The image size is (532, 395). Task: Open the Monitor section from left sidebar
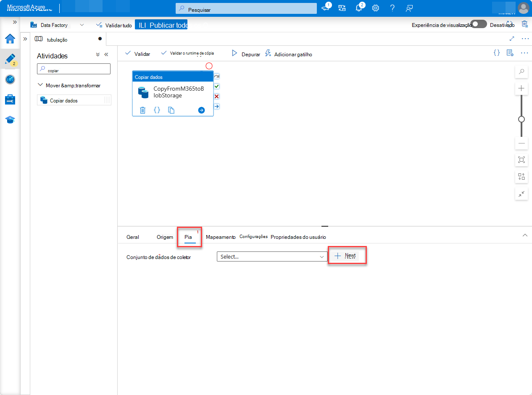pyautogui.click(x=9, y=79)
